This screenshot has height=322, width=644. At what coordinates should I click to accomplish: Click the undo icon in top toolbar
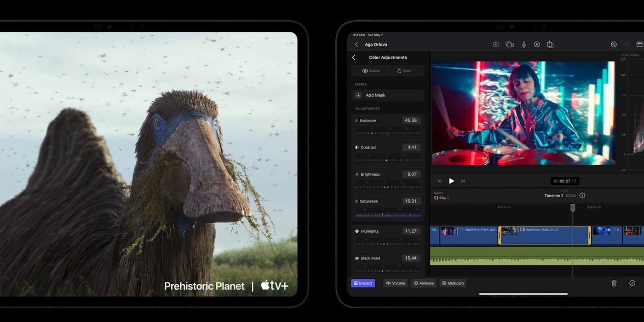click(614, 45)
